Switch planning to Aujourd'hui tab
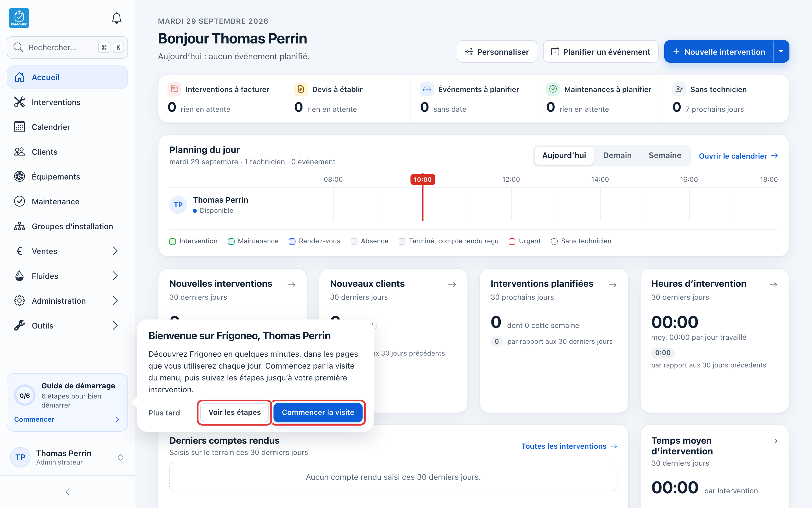 click(x=564, y=156)
